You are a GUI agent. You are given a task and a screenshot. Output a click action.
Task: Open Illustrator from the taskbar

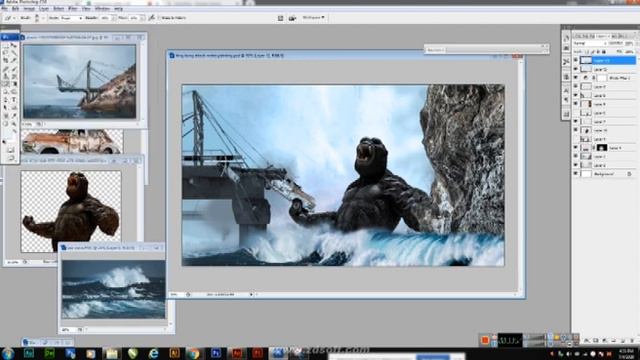pos(174,353)
